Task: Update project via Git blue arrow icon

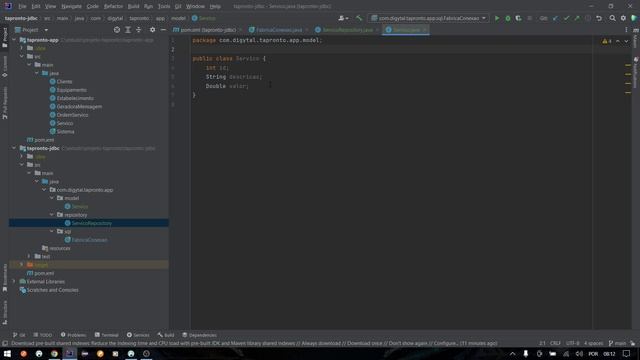Action: pos(555,18)
